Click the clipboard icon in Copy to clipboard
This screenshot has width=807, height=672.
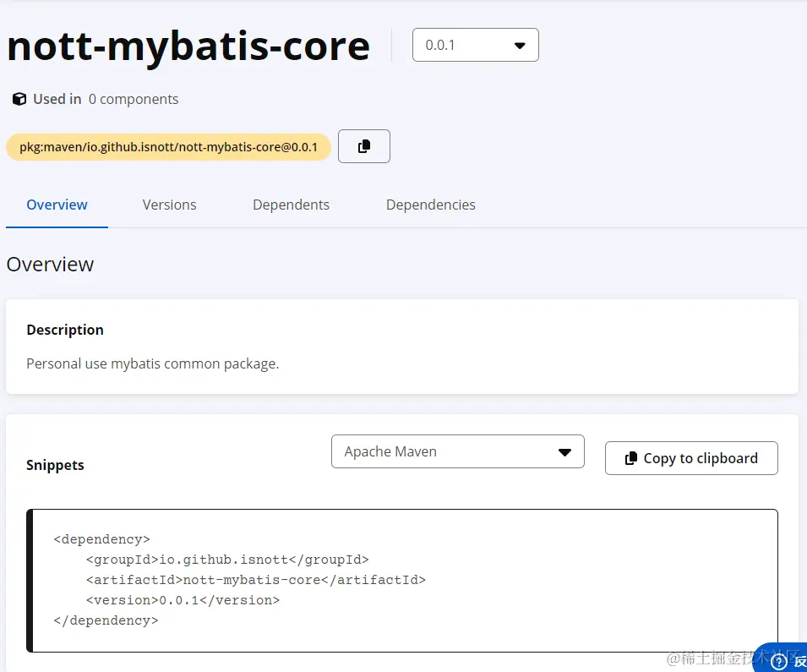(630, 458)
